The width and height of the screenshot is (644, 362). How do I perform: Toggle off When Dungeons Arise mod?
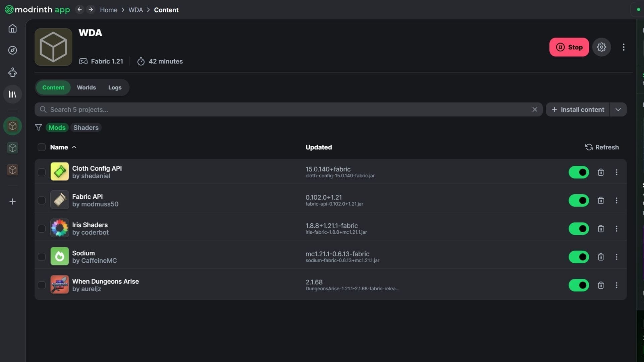[x=579, y=285]
